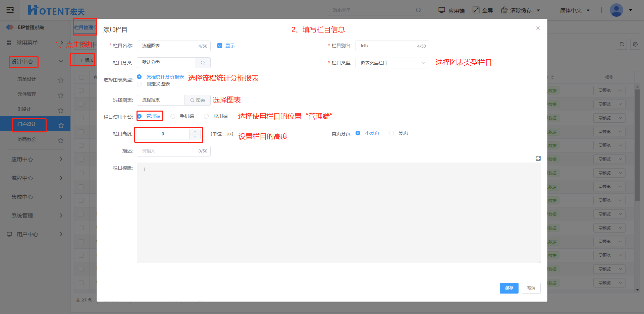Click the 栏目别名 input field
Viewport: 644px width, 314px height.
point(392,46)
